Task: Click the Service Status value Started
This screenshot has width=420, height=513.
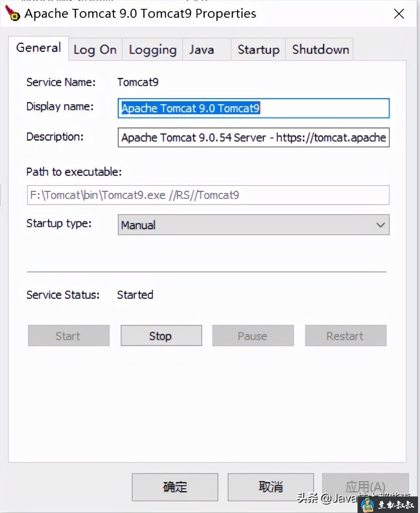Action: point(135,295)
